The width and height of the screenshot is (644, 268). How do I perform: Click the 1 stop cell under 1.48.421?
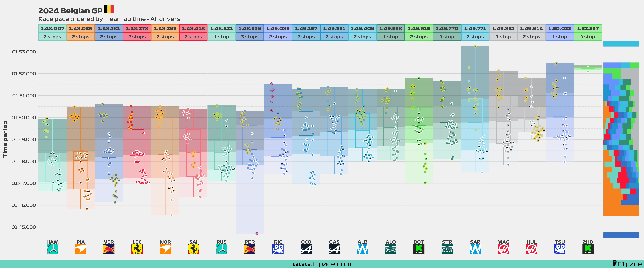pyautogui.click(x=221, y=37)
